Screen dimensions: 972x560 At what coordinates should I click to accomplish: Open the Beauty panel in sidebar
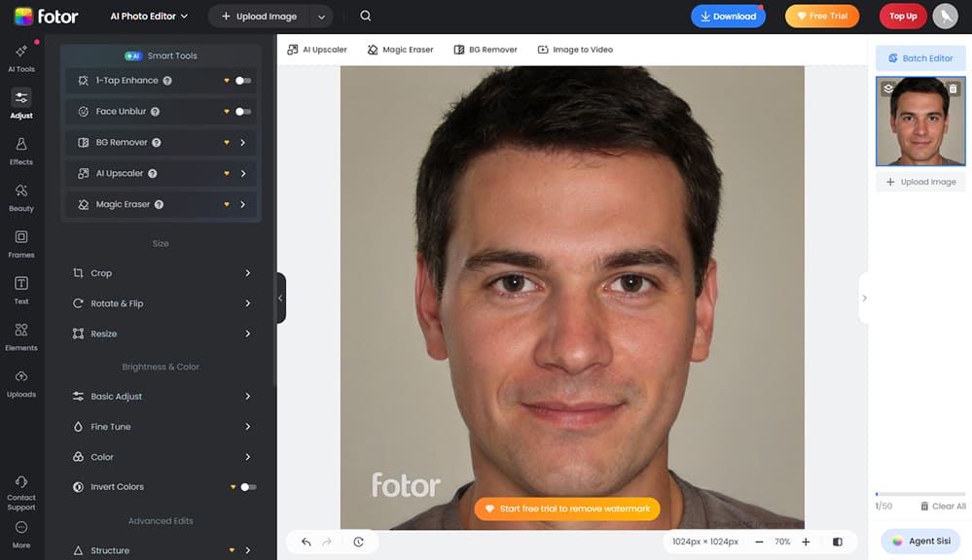tap(21, 195)
